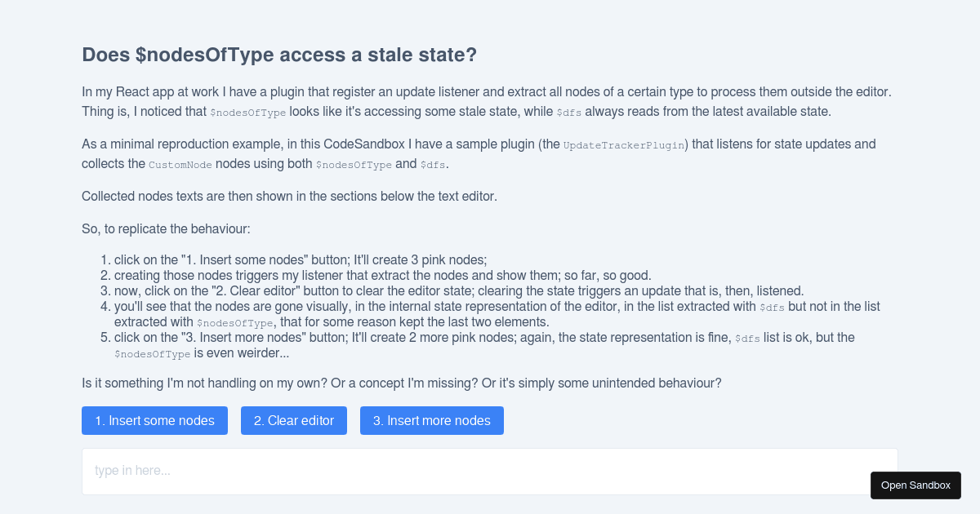Click the $nodesOfType code under step 5
This screenshot has height=514, width=980.
coord(151,354)
